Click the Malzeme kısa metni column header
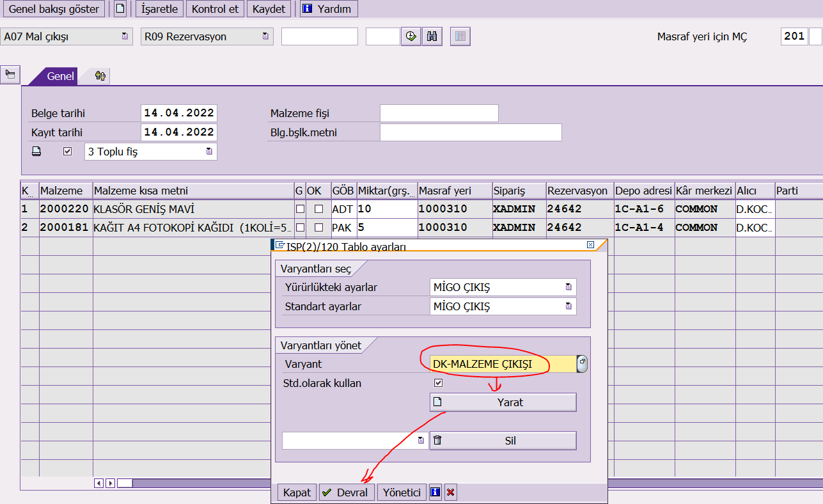This screenshot has height=504, width=823. tap(193, 191)
